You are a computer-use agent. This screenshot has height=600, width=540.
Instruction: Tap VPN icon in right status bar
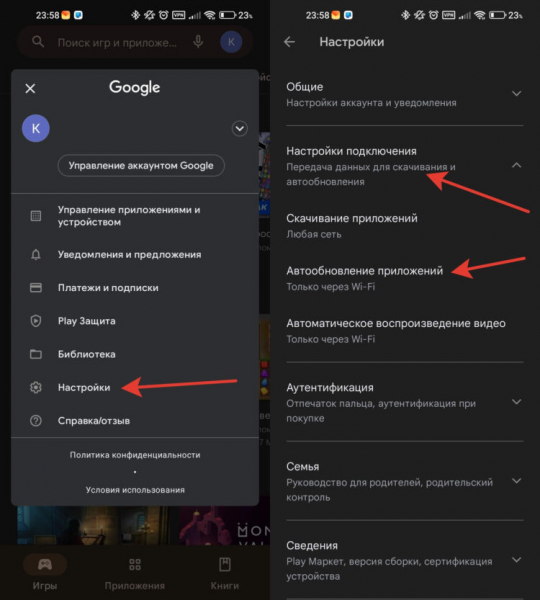pyautogui.click(x=448, y=15)
